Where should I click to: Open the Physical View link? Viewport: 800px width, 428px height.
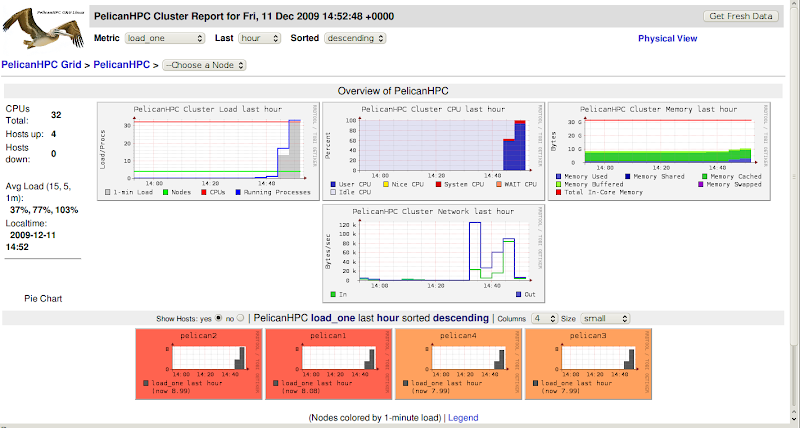pyautogui.click(x=667, y=39)
